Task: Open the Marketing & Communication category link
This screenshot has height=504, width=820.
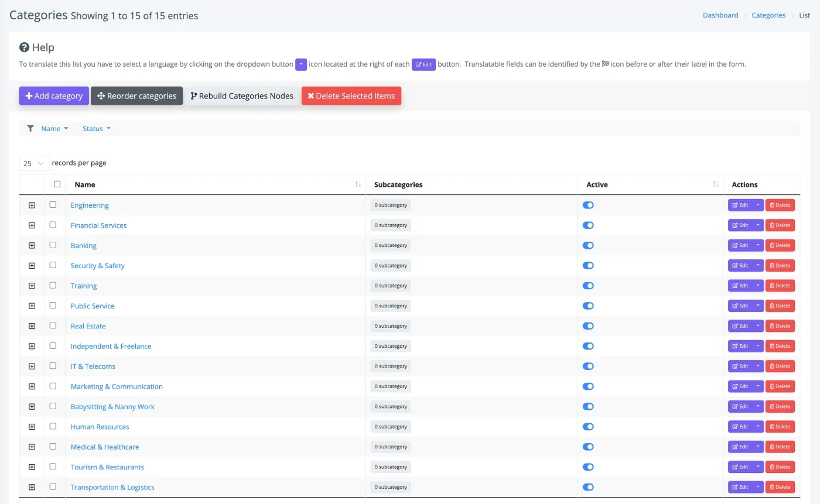Action: coord(117,386)
